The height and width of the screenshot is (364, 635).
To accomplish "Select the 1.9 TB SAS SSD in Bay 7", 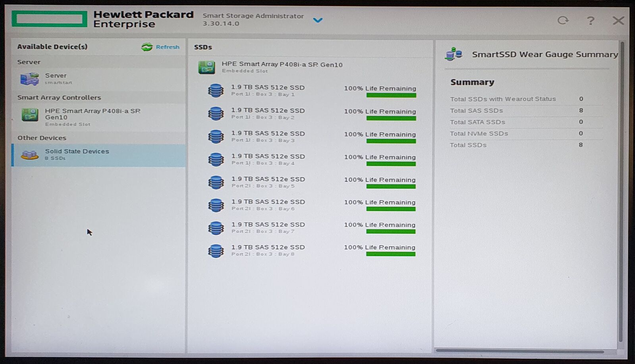I will [x=268, y=227].
